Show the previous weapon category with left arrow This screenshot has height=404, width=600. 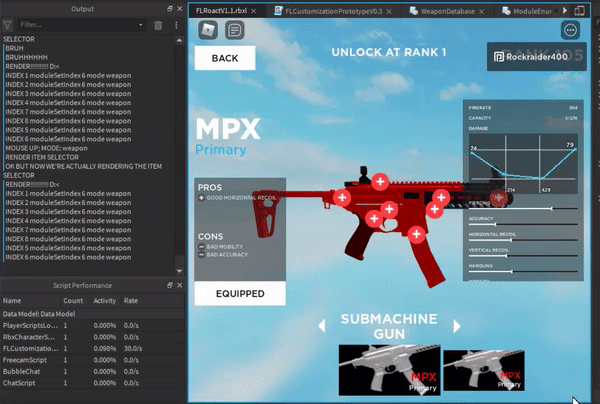tap(322, 326)
